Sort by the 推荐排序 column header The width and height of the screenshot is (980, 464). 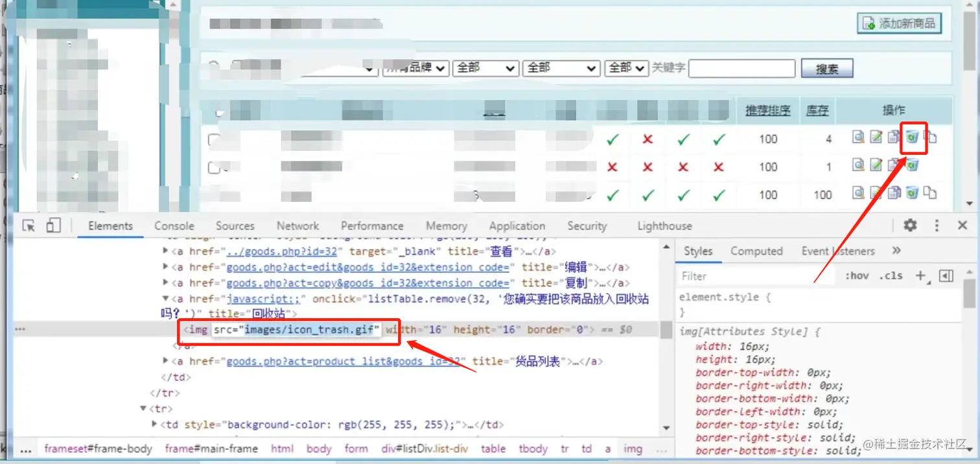tap(768, 110)
